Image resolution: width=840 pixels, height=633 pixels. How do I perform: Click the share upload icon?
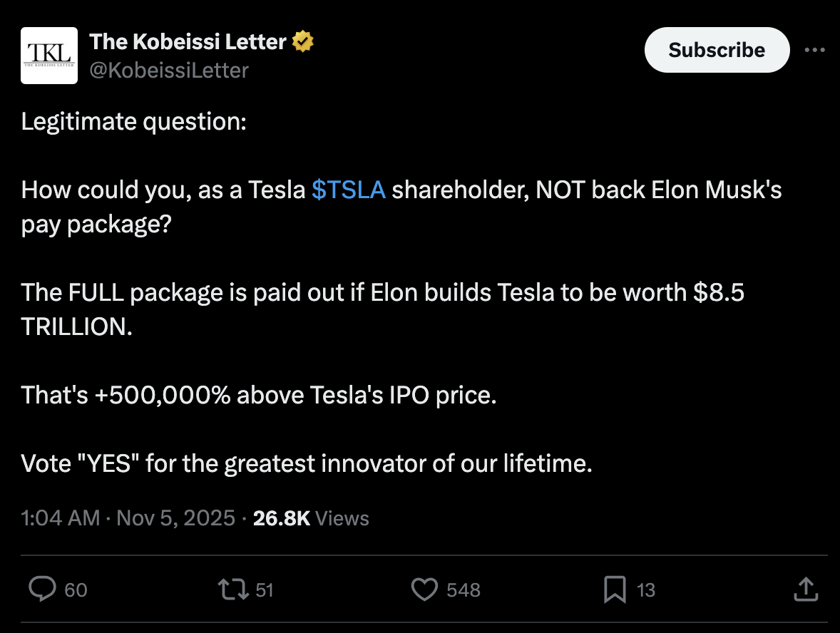[804, 590]
